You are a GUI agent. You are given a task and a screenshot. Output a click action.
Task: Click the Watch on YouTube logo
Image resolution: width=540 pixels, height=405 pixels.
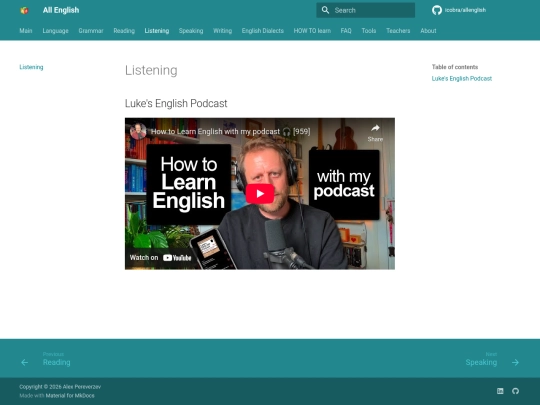tap(177, 258)
